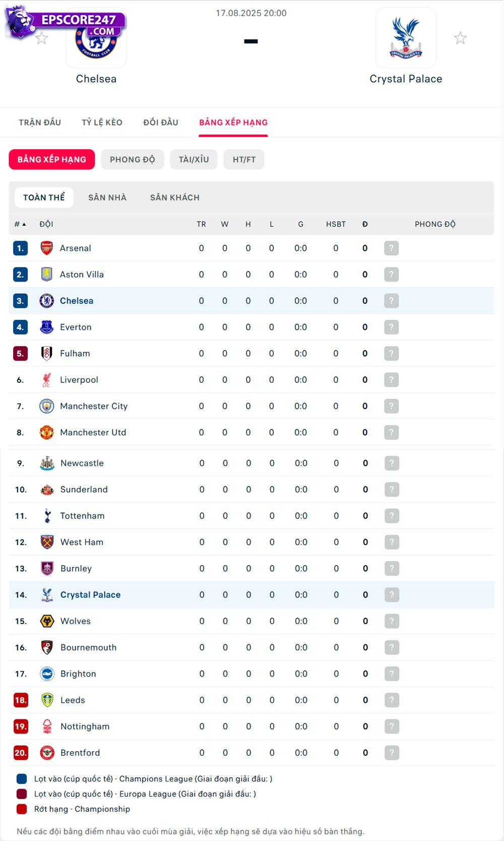Click the EPSCORE247.COM site logo
The width and height of the screenshot is (504, 841).
click(x=66, y=23)
